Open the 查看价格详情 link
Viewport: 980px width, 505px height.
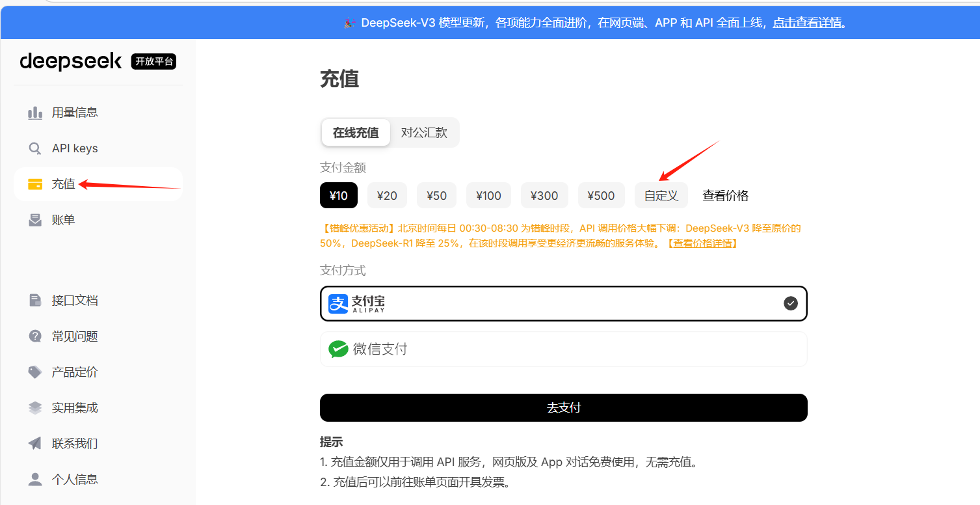[x=702, y=243]
